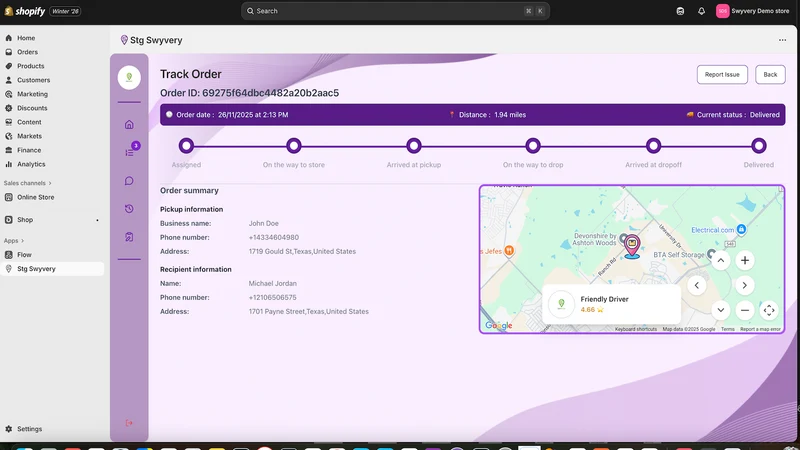Open Products in the Shopify sidebar

(x=31, y=66)
